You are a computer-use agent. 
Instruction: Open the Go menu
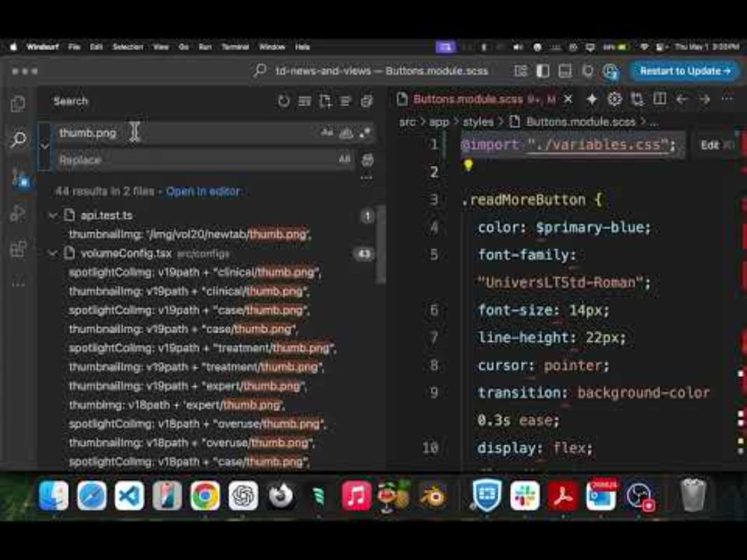click(x=184, y=46)
